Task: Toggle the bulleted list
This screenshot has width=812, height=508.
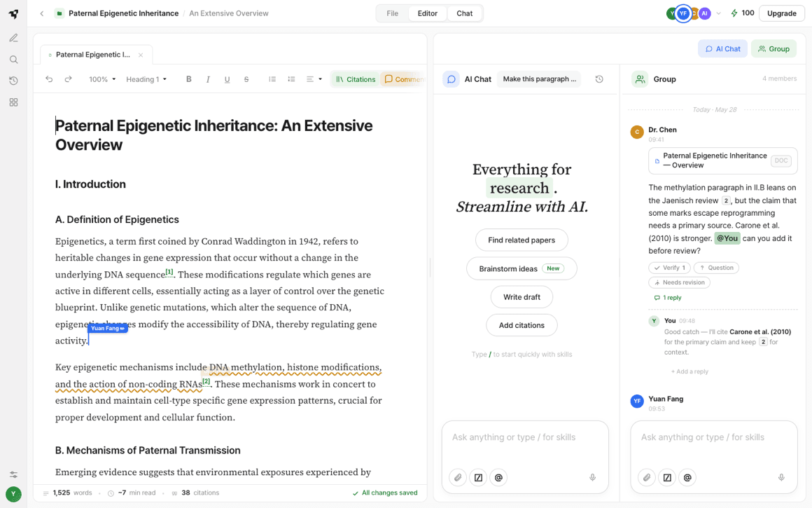Action: [x=272, y=79]
